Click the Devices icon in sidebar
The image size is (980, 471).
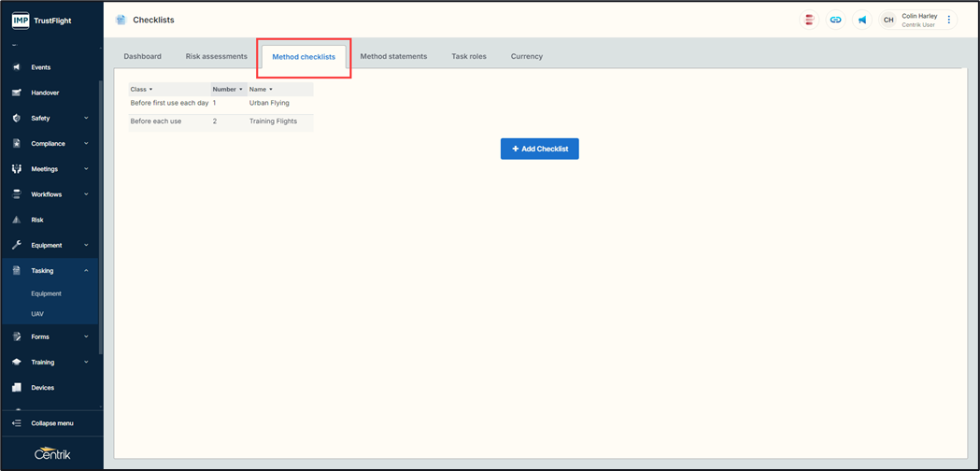[16, 387]
